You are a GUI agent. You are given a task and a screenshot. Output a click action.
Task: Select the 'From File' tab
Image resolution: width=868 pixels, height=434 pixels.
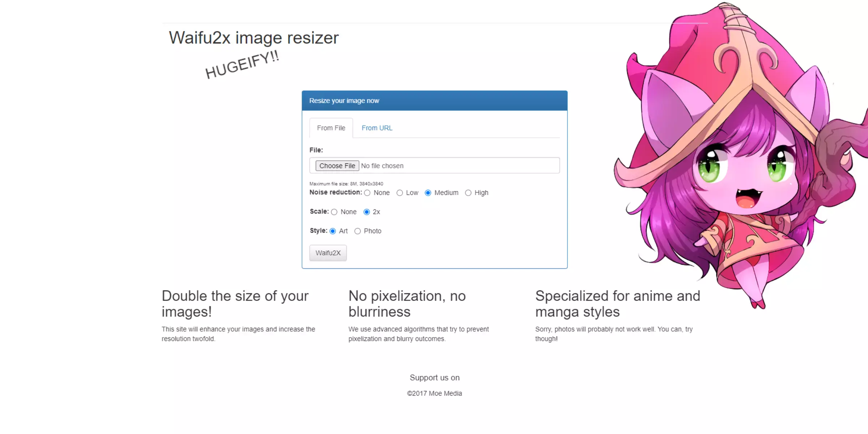pos(331,128)
